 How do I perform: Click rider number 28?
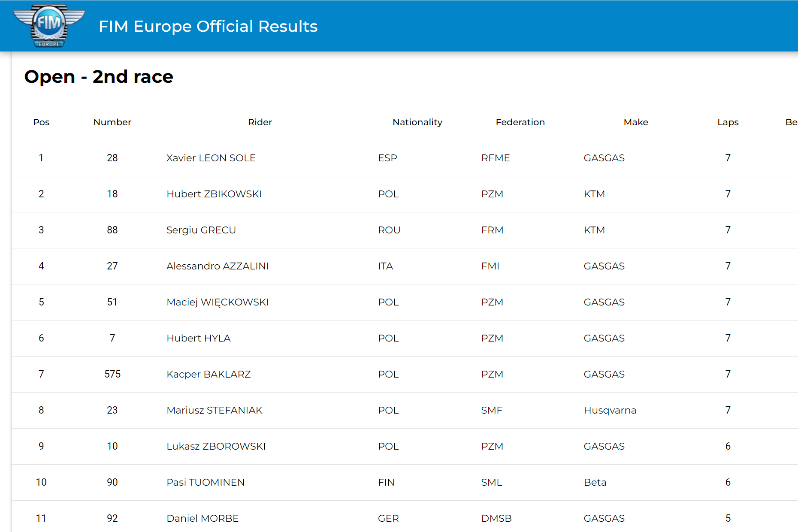[x=112, y=158]
